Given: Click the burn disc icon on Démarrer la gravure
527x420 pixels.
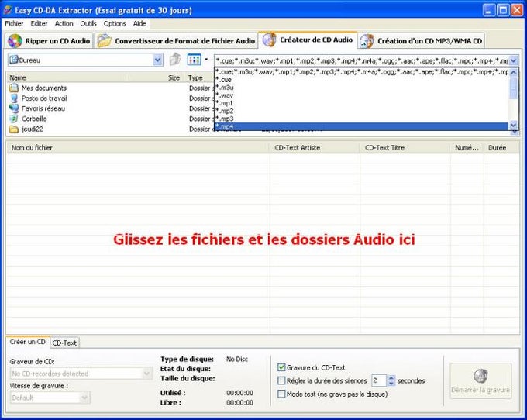Looking at the screenshot, I should pyautogui.click(x=480, y=377).
